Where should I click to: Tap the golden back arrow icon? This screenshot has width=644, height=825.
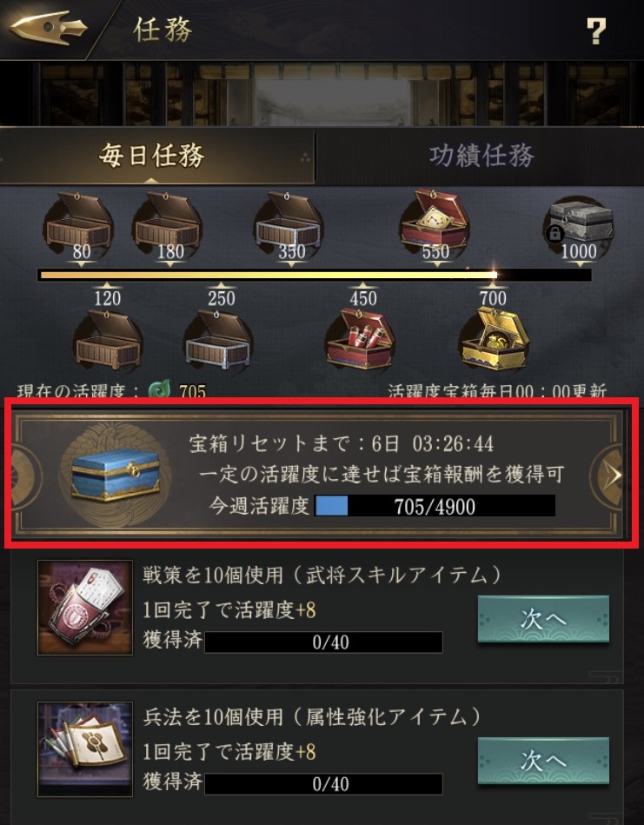49,27
